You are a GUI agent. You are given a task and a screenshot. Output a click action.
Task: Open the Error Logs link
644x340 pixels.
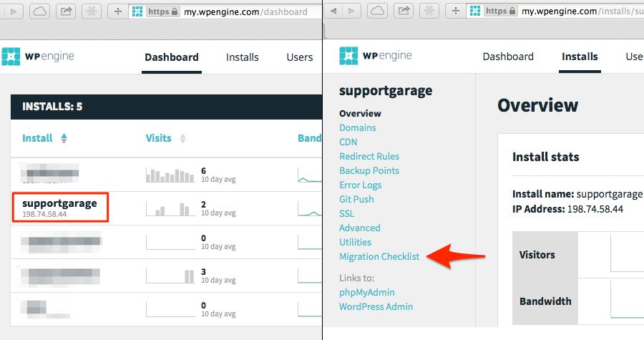tap(360, 185)
